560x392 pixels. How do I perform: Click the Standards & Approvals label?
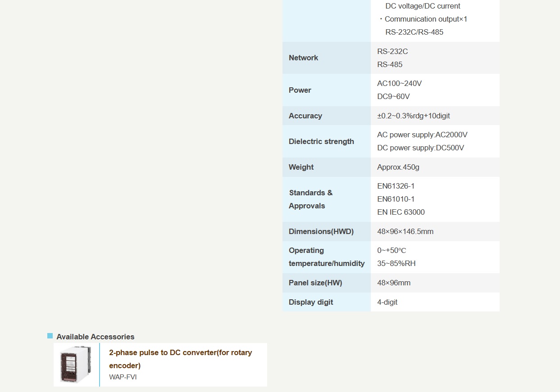tap(310, 199)
